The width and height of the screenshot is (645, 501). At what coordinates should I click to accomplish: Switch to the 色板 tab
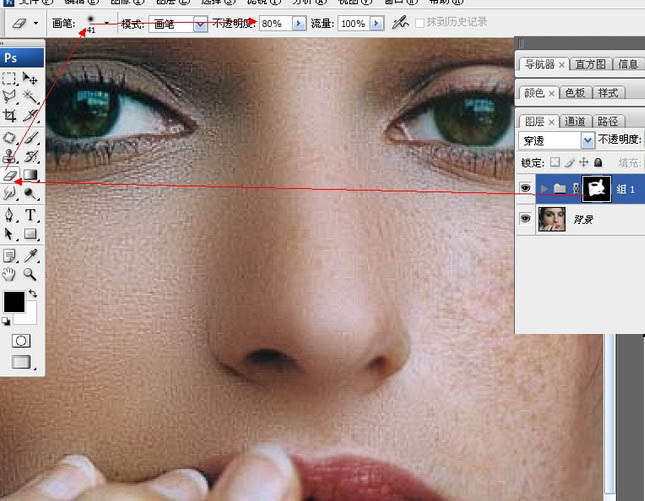(575, 93)
